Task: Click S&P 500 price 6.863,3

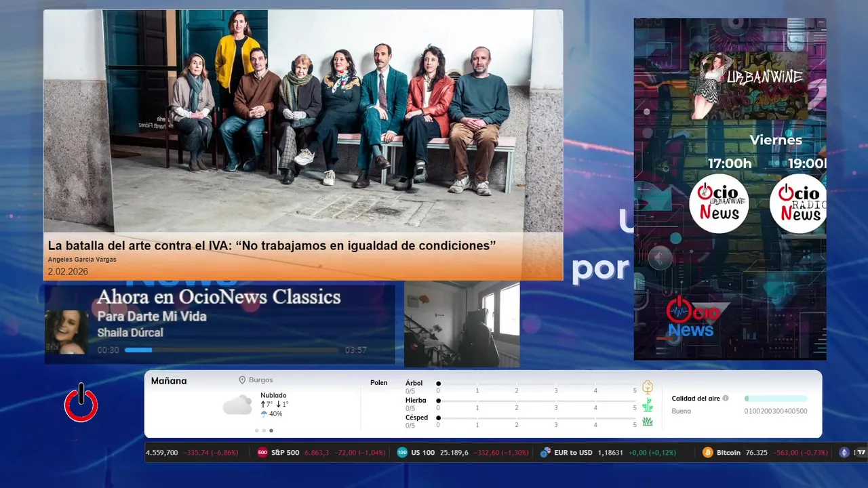Action: [316, 453]
